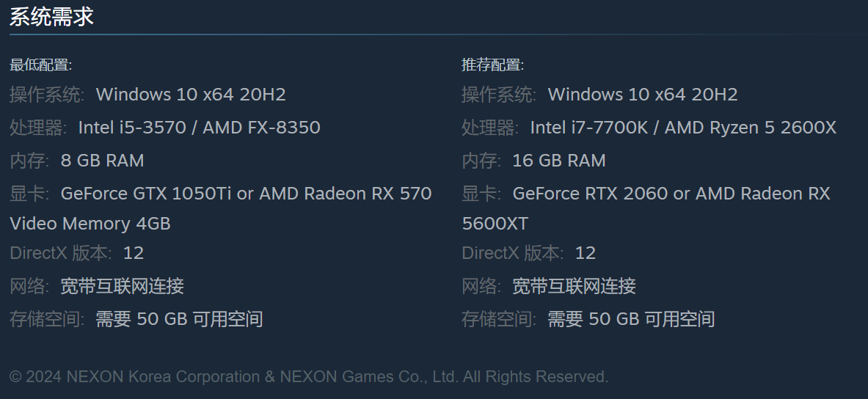The image size is (868, 399).
Task: Click 宽带互联网连接 under 最低配置
Action: click(x=122, y=286)
